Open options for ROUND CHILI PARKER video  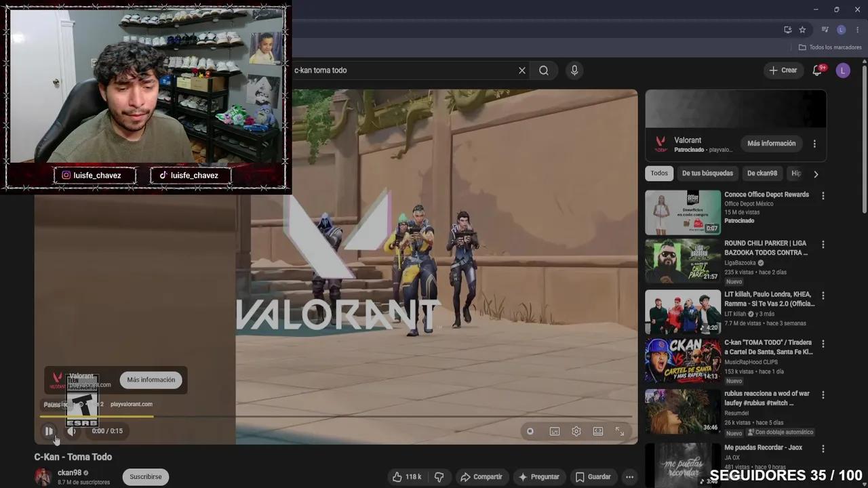click(x=823, y=245)
